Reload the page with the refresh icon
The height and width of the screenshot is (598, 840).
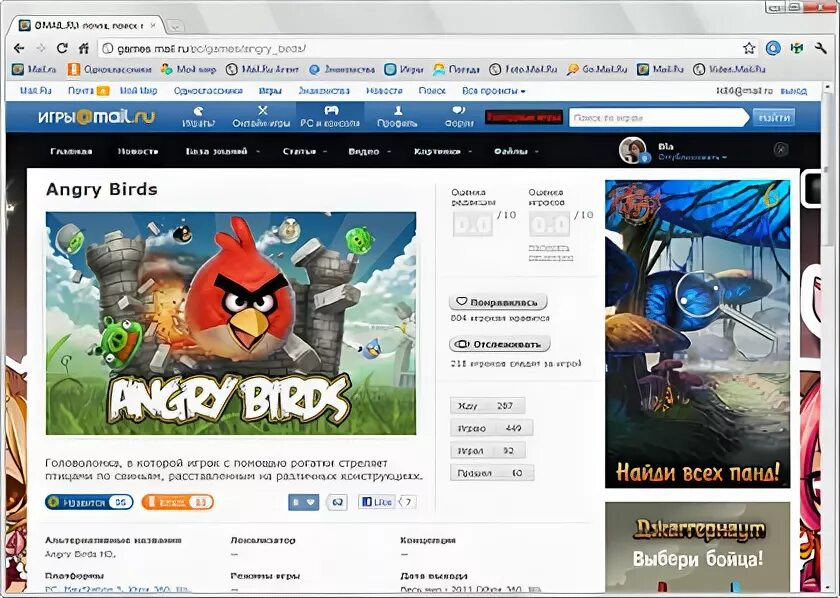[x=62, y=48]
